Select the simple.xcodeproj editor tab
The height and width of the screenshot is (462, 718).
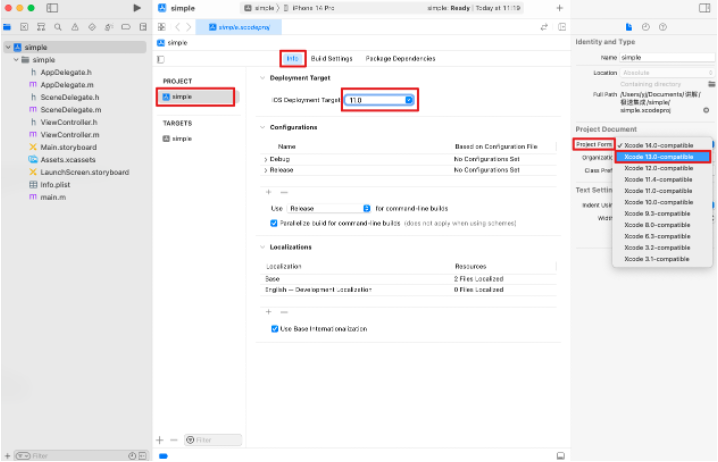coord(239,27)
